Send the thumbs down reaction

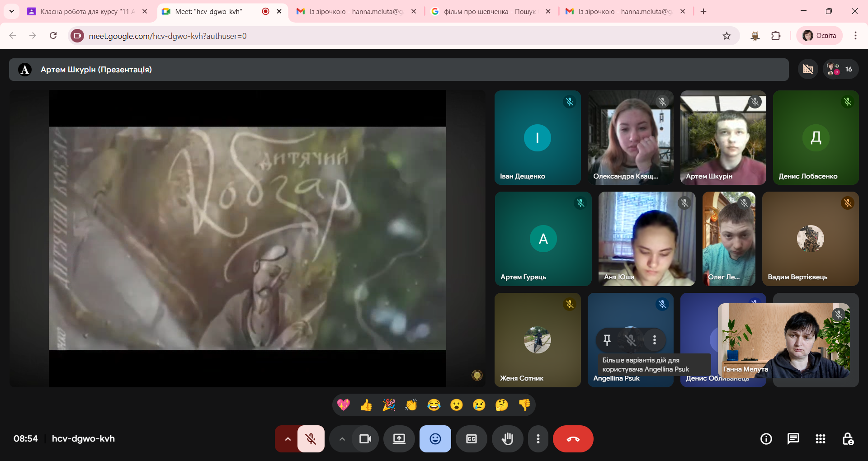(524, 405)
